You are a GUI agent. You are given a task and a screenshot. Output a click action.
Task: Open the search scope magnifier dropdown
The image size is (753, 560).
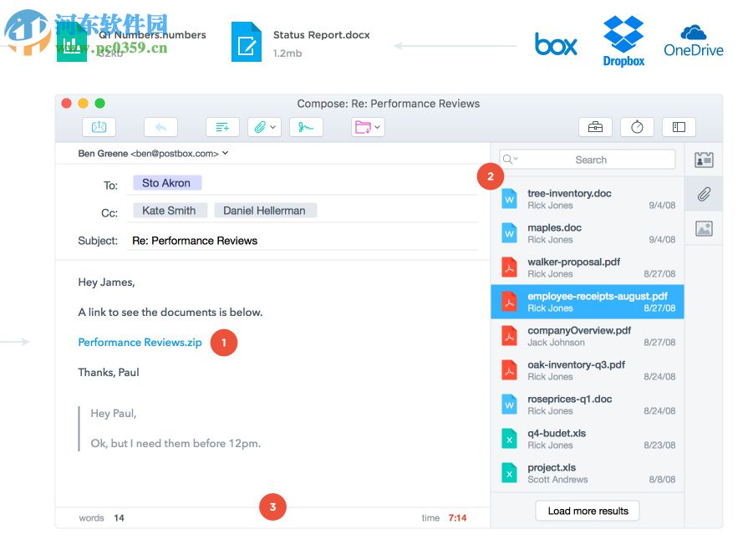click(x=507, y=159)
